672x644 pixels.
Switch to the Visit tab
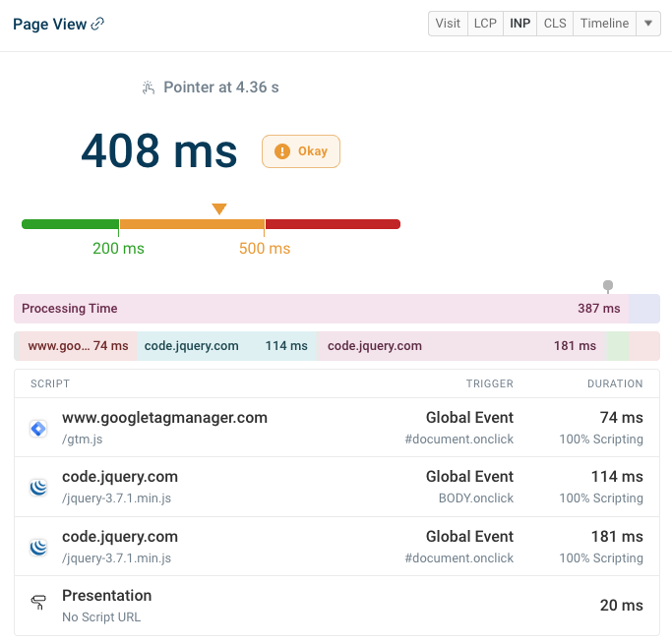point(448,24)
